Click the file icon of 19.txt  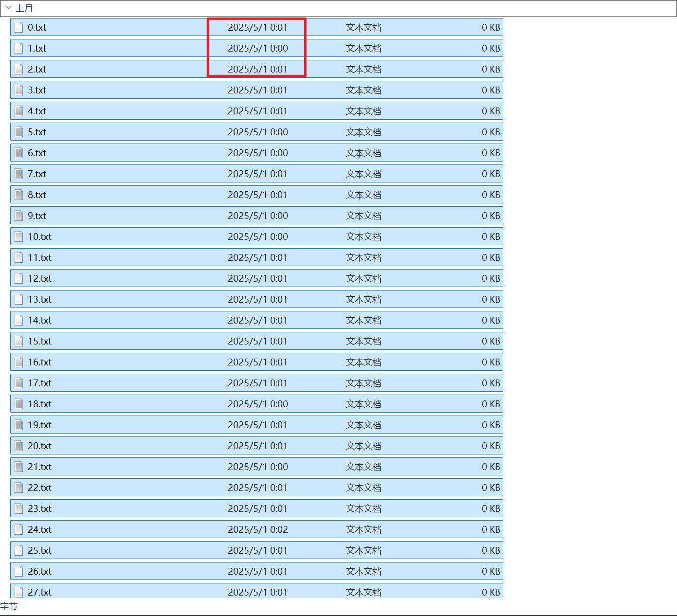tap(19, 425)
